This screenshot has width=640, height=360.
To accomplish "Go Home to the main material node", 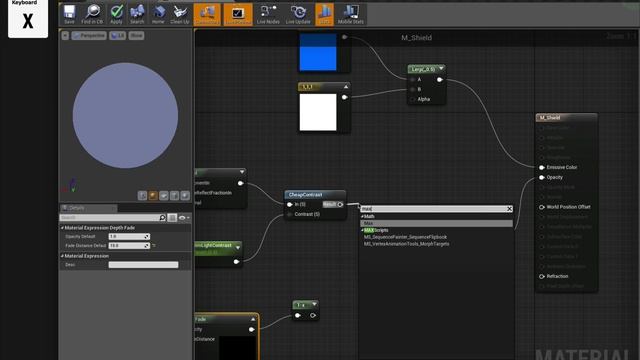I will point(158,14).
